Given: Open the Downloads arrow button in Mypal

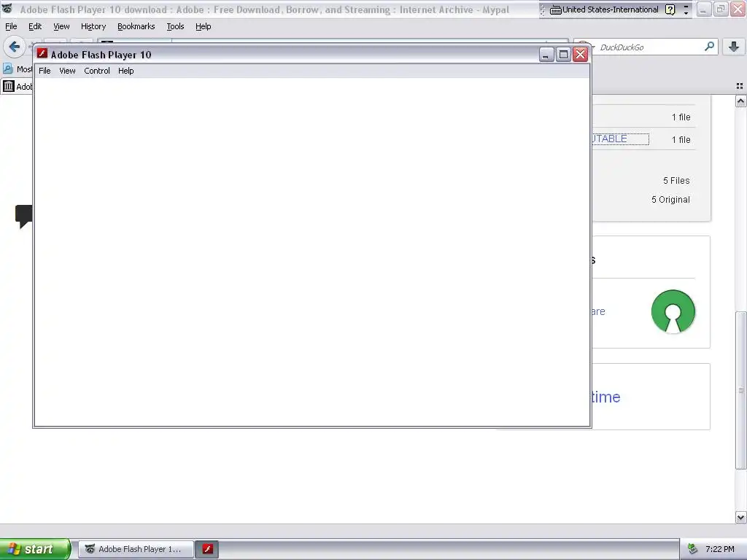Looking at the screenshot, I should pos(734,47).
